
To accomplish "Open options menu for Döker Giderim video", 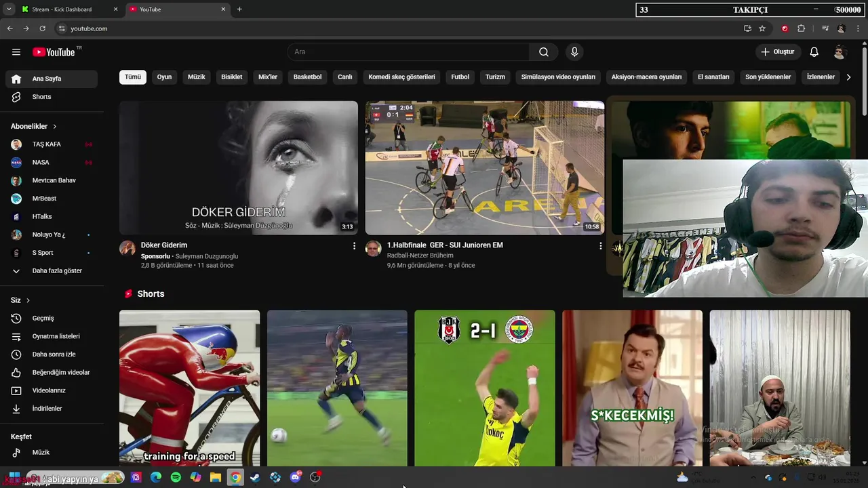I will point(354,246).
